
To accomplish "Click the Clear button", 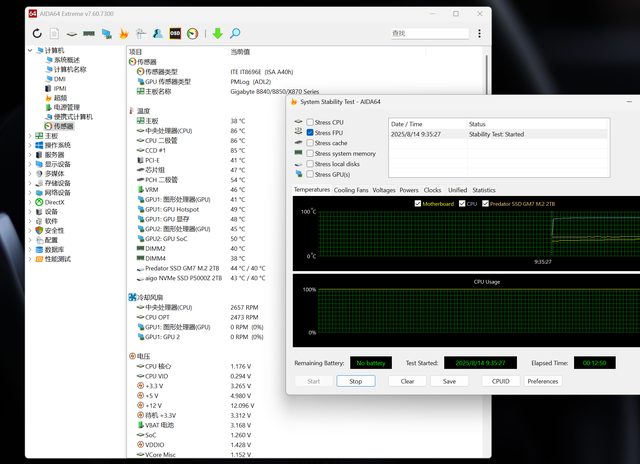I will [x=407, y=381].
